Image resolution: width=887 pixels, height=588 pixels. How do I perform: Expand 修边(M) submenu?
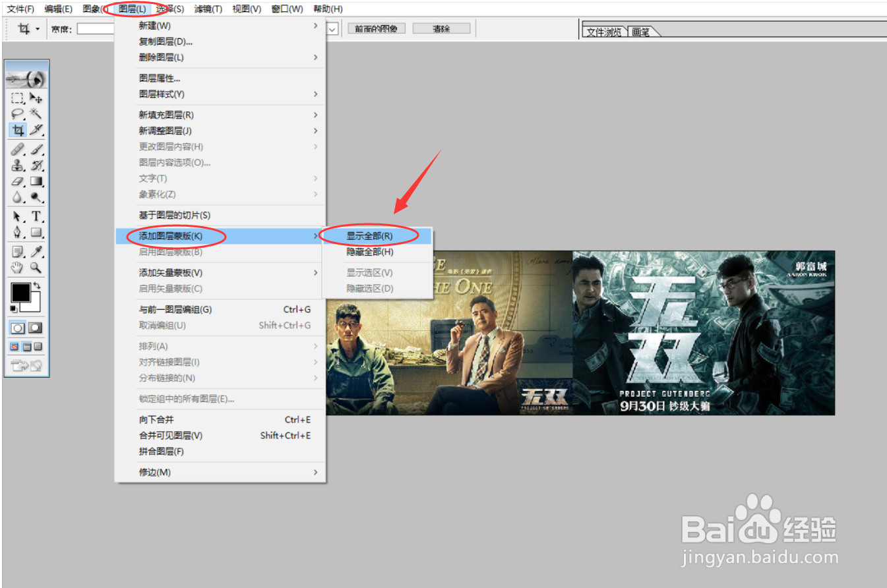315,472
